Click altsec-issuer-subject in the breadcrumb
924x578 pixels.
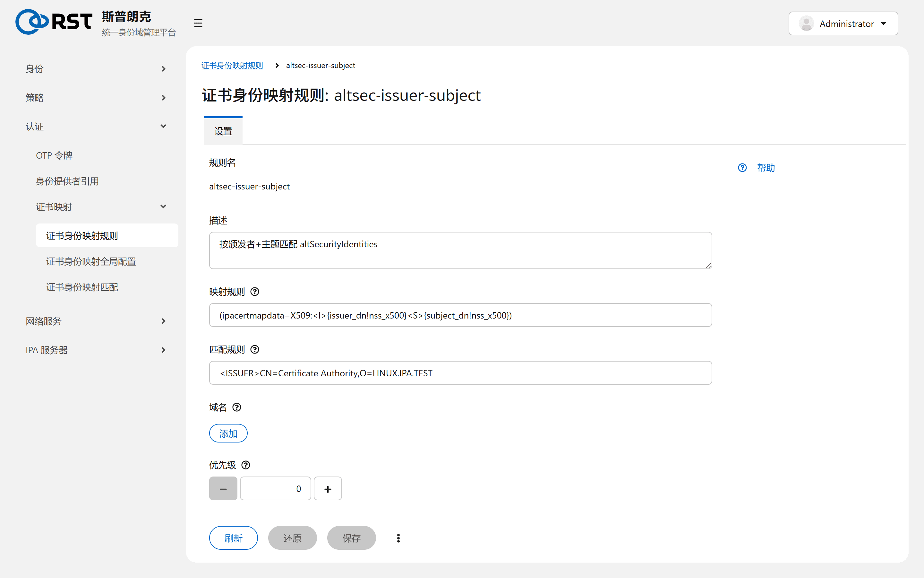[320, 66]
